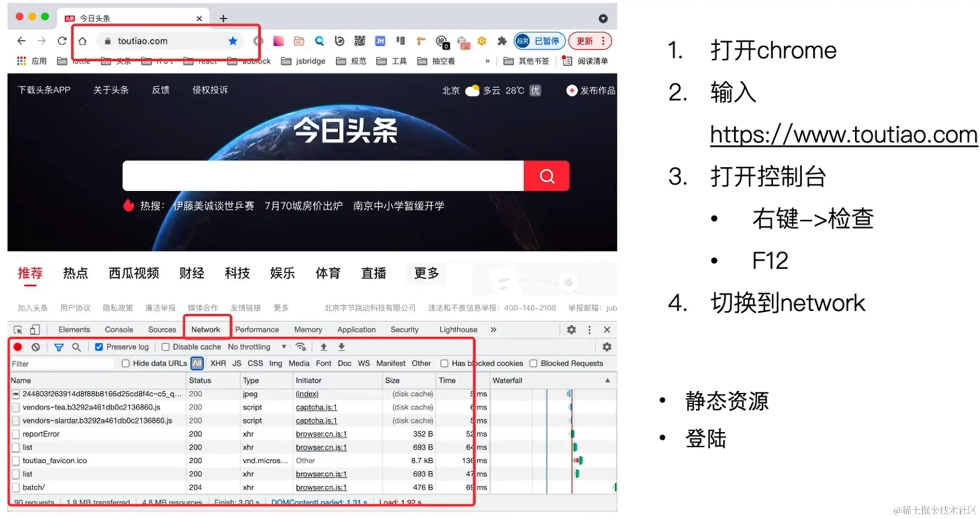Stop recording the network log
This screenshot has width=980, height=519.
click(x=18, y=347)
